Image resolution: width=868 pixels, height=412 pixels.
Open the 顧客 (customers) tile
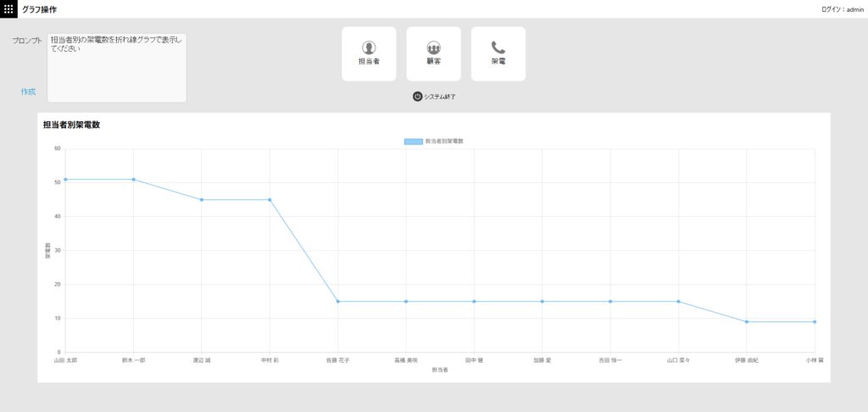coord(433,53)
